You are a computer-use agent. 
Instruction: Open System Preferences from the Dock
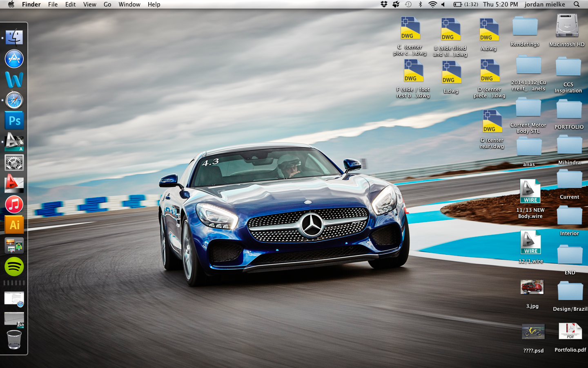(14, 163)
